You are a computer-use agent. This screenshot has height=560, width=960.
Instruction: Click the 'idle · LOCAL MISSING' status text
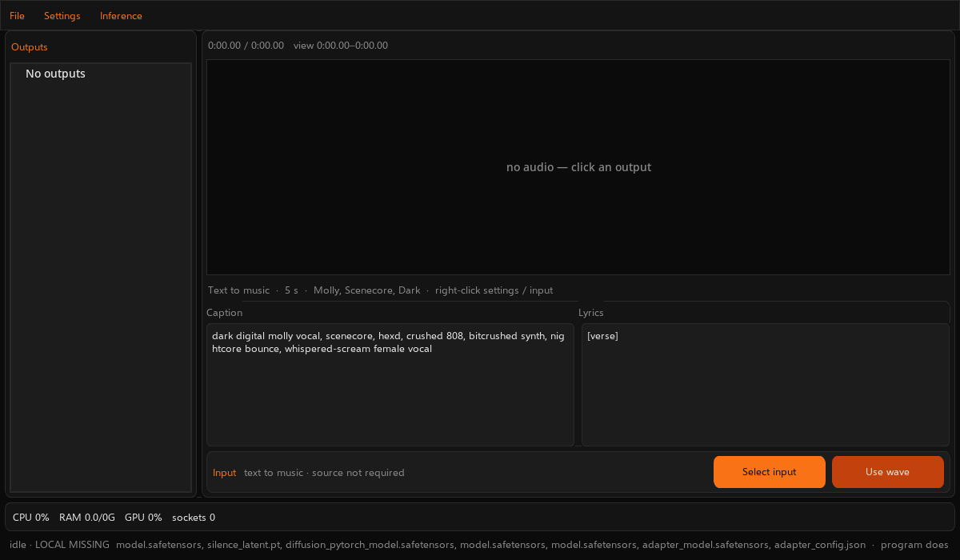pos(59,545)
